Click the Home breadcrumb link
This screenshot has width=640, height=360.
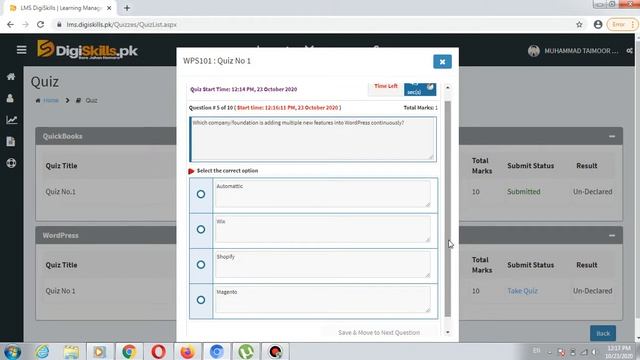[x=51, y=100]
